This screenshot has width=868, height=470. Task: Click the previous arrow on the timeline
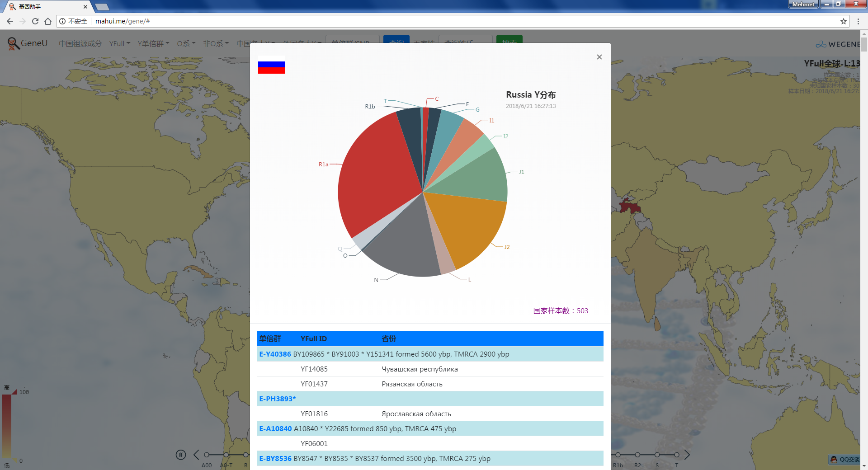click(196, 455)
